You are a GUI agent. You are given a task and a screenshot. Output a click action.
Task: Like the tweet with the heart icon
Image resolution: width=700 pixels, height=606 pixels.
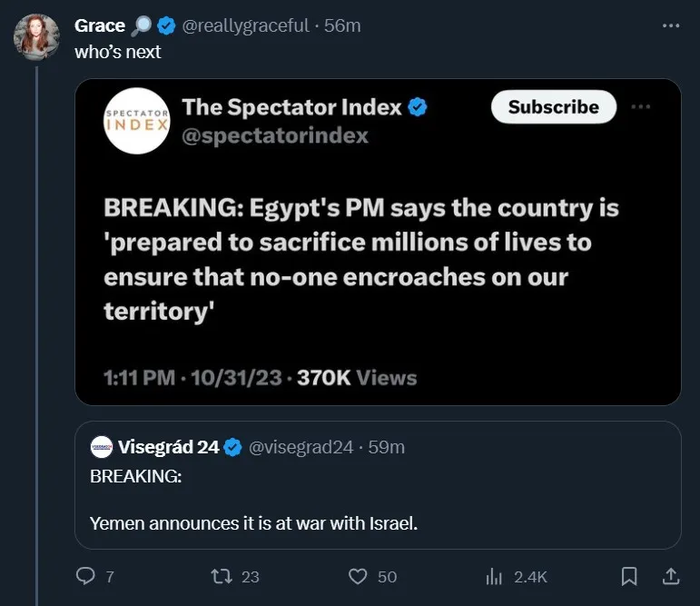pyautogui.click(x=359, y=576)
